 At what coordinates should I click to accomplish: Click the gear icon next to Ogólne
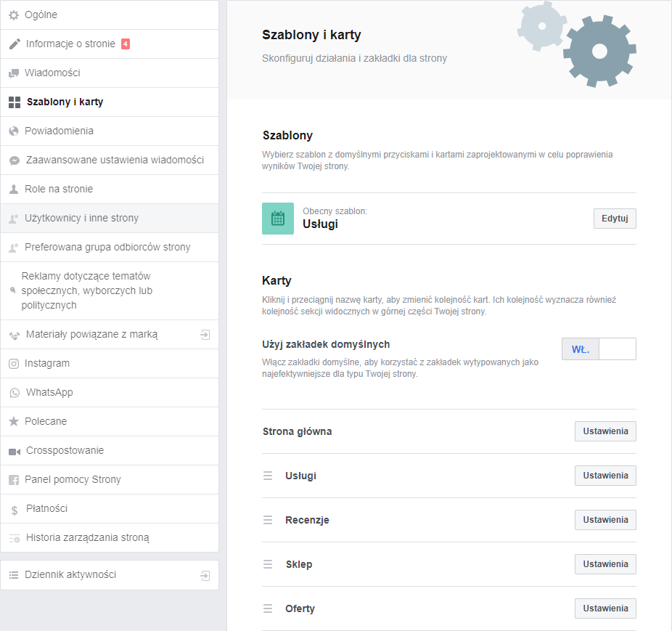(14, 15)
